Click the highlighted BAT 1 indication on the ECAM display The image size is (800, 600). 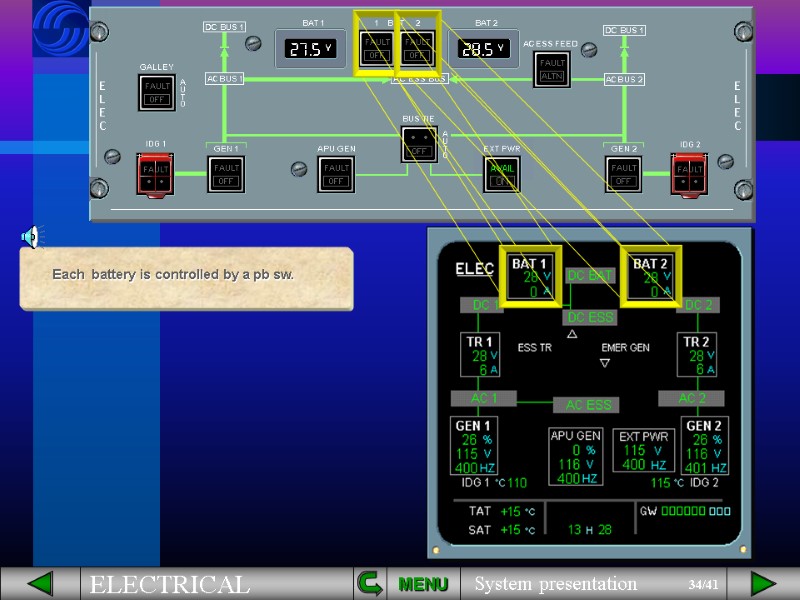pos(528,276)
